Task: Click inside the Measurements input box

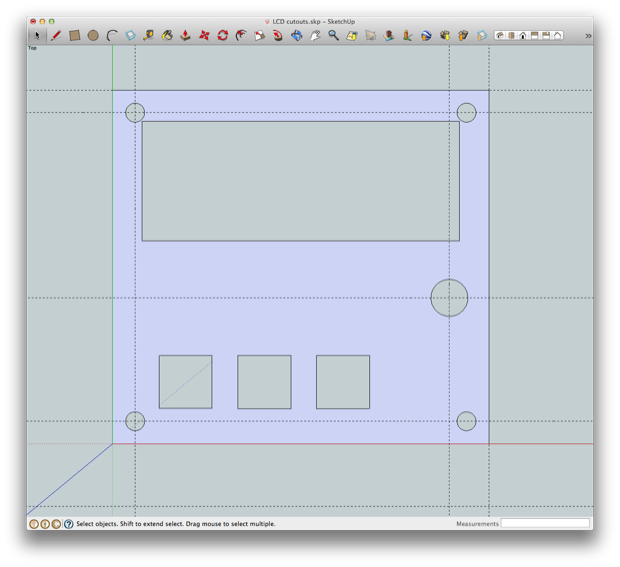Action: [x=545, y=523]
